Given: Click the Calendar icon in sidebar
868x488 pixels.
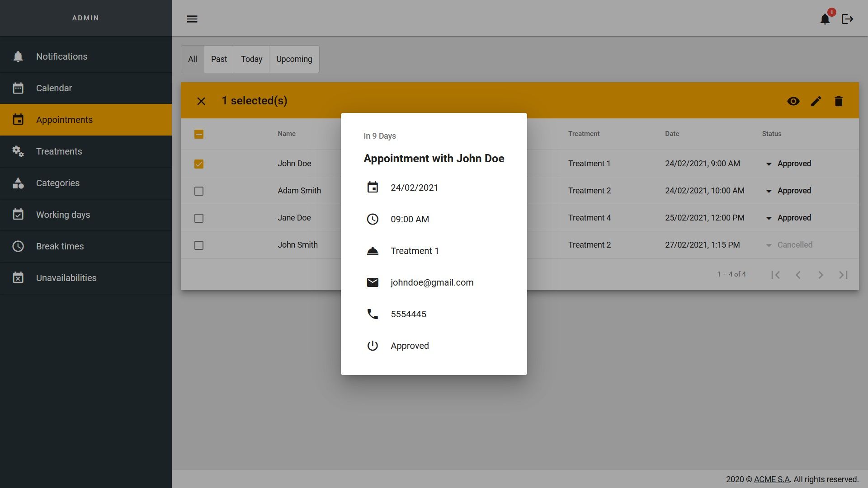Looking at the screenshot, I should [x=18, y=88].
